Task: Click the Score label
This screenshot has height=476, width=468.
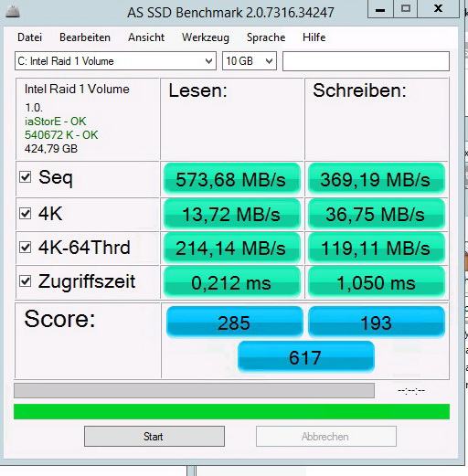Action: click(x=59, y=319)
